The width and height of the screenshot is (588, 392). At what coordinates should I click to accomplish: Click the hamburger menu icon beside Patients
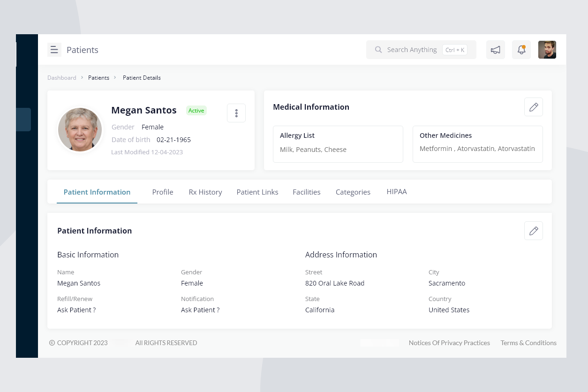click(54, 50)
